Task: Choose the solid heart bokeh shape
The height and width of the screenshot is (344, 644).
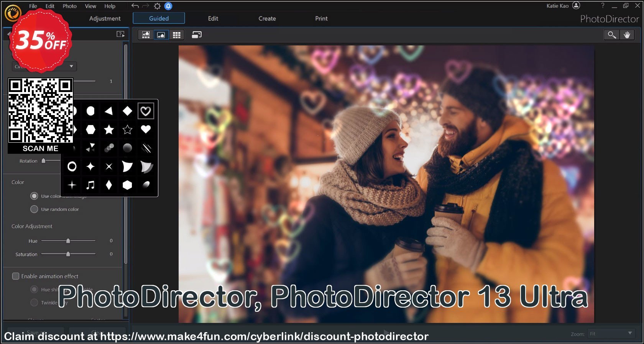Action: [x=146, y=130]
